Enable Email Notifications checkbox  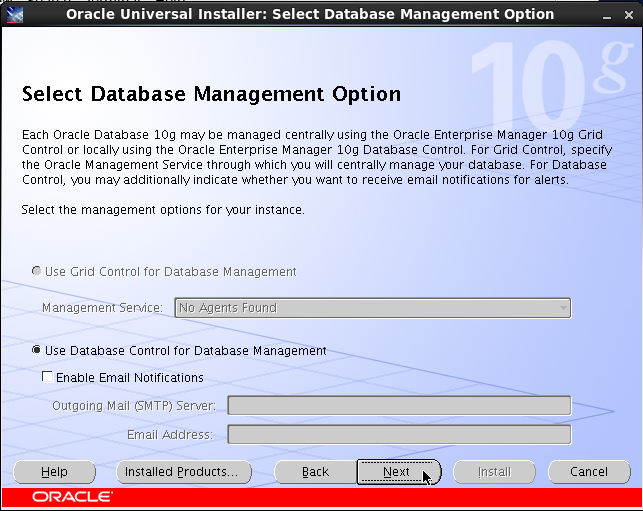pos(47,377)
